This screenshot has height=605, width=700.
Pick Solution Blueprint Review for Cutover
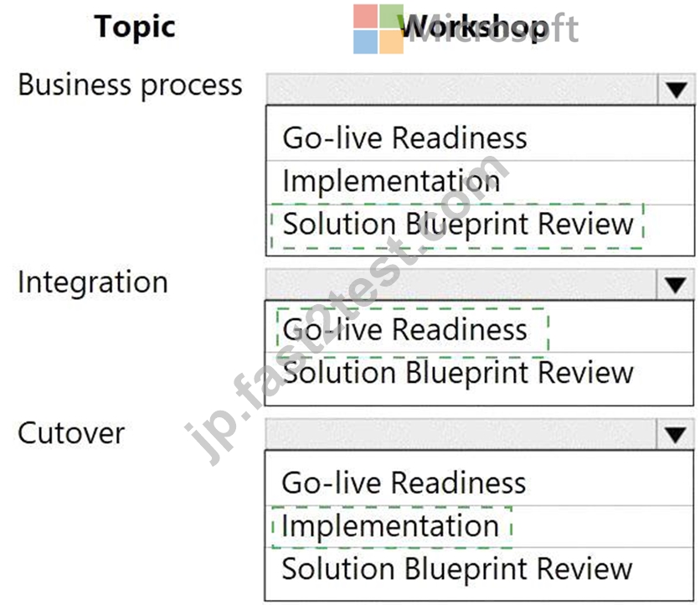coord(479,570)
